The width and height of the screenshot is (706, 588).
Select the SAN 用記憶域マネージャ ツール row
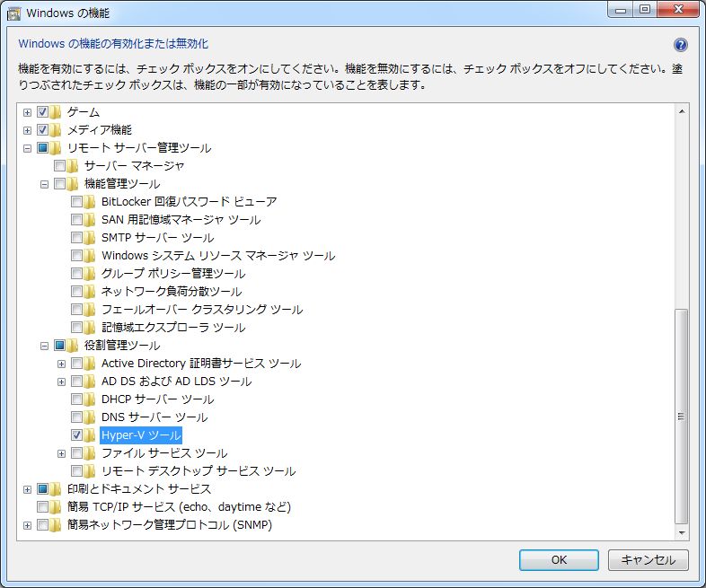(181, 220)
